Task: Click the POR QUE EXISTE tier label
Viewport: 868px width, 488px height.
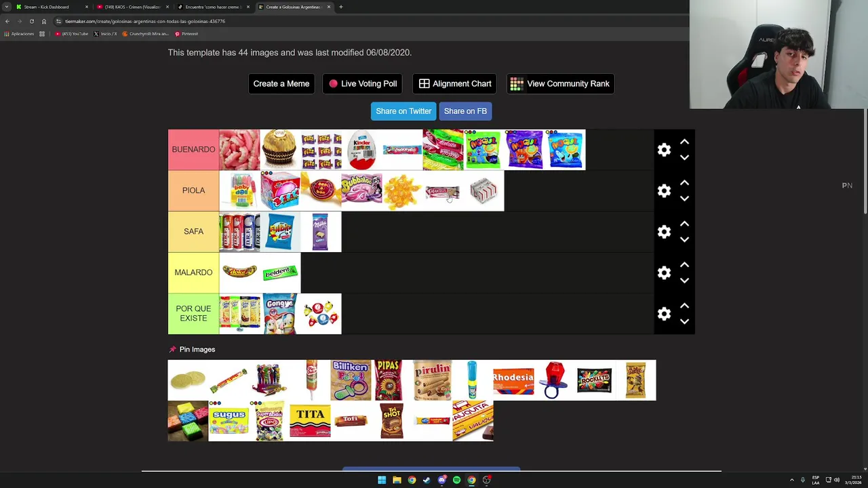Action: tap(193, 314)
